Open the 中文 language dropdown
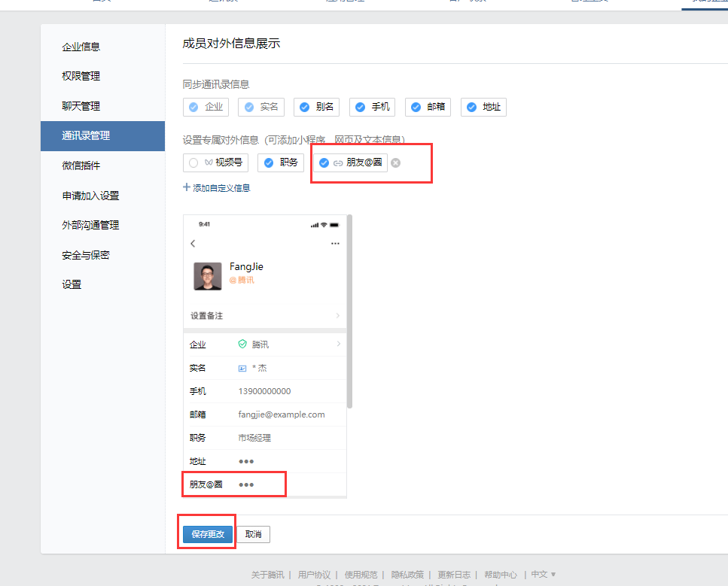This screenshot has width=728, height=586. (544, 575)
